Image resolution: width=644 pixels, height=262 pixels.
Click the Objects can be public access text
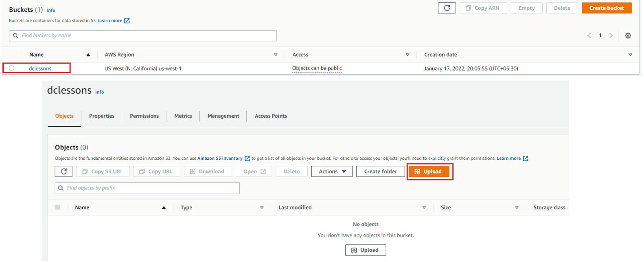pyautogui.click(x=317, y=68)
